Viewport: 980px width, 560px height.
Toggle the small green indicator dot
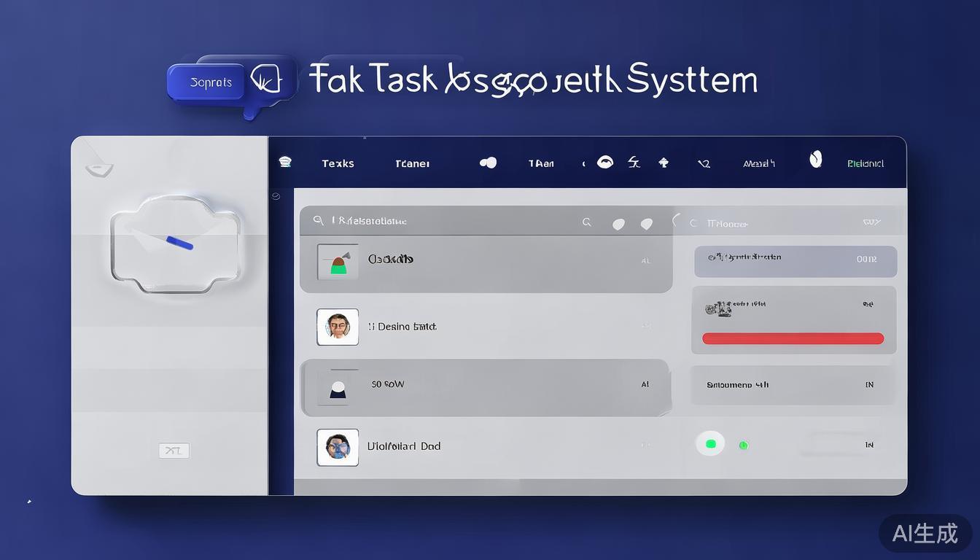click(743, 445)
